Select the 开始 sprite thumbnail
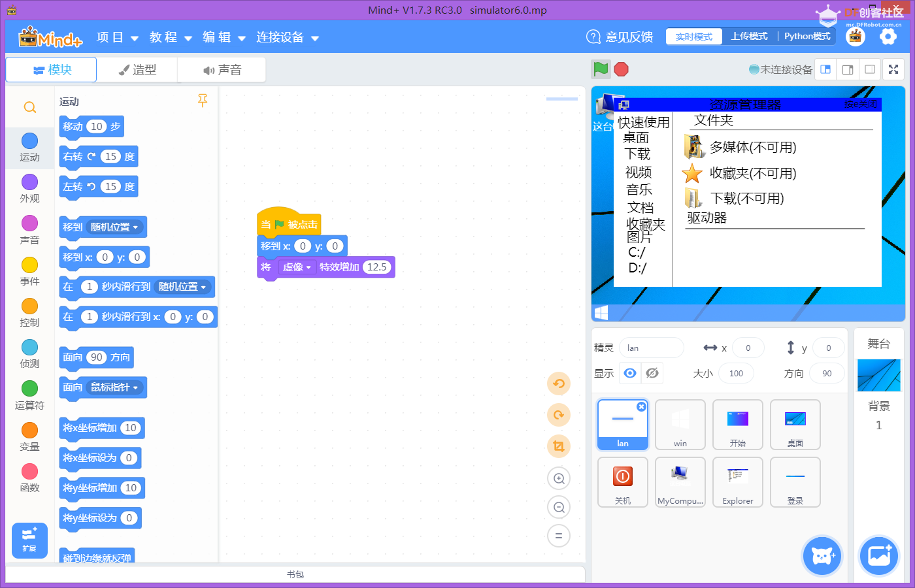915x588 pixels. (738, 425)
